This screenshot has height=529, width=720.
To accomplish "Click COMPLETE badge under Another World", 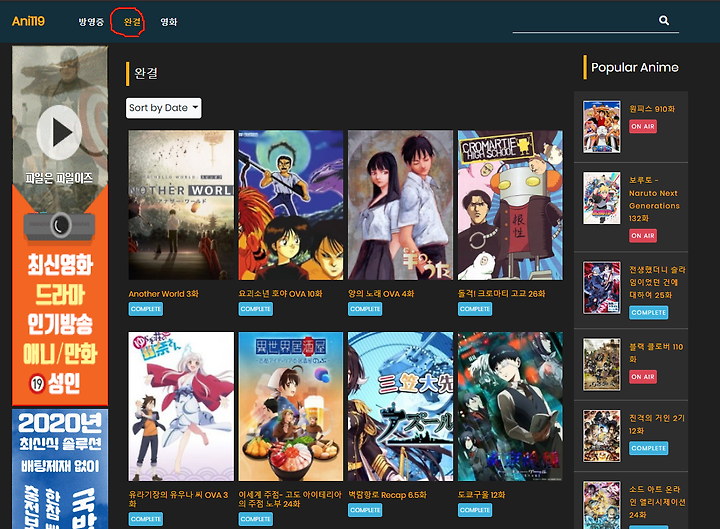I will (146, 309).
